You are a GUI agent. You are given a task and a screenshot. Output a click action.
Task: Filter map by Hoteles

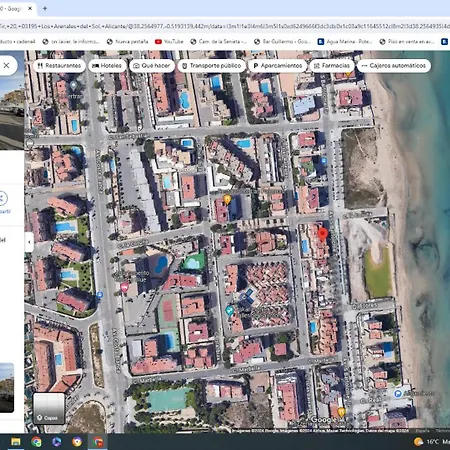[x=107, y=66]
